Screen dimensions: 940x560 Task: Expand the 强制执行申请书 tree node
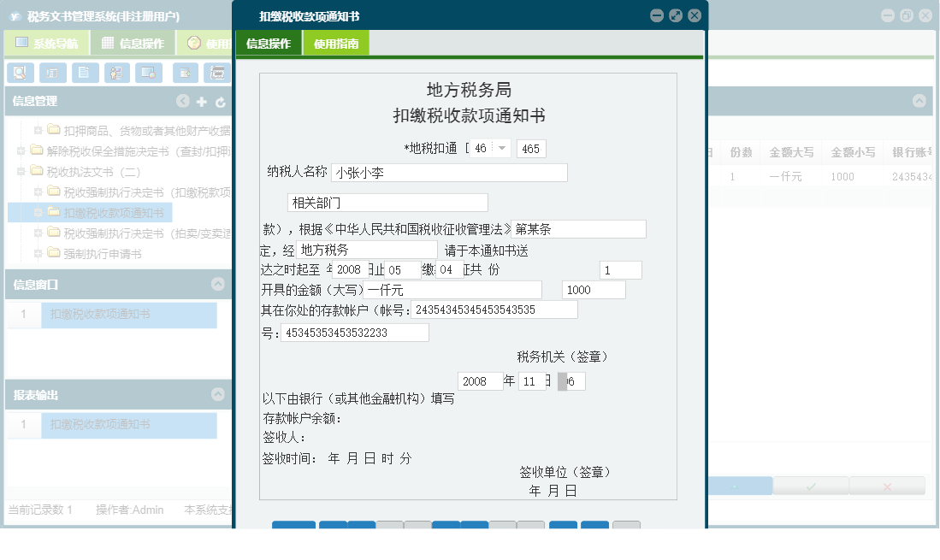[x=38, y=253]
